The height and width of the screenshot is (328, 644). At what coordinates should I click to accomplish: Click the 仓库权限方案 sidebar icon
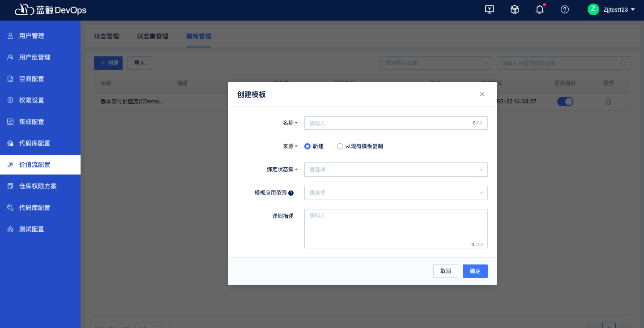[x=10, y=186]
